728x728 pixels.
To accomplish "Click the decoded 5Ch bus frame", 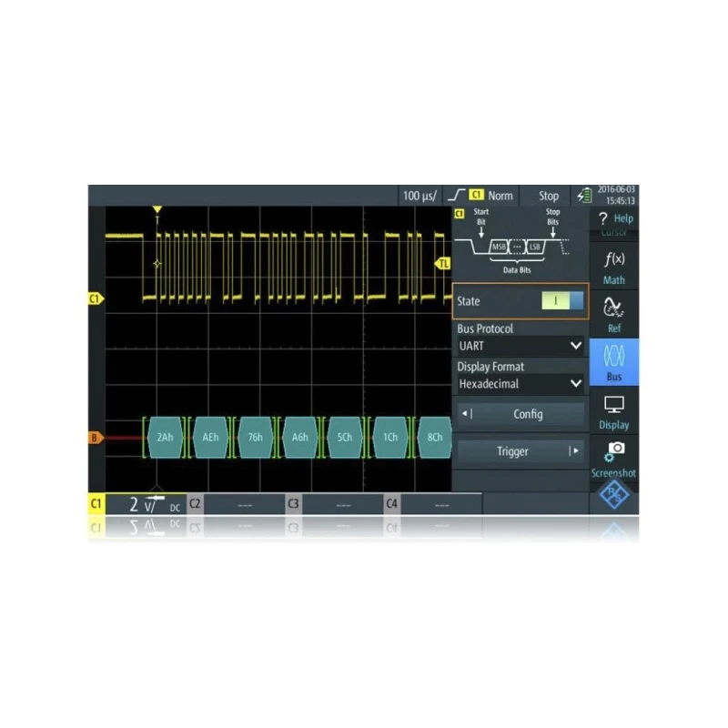I will tap(345, 438).
